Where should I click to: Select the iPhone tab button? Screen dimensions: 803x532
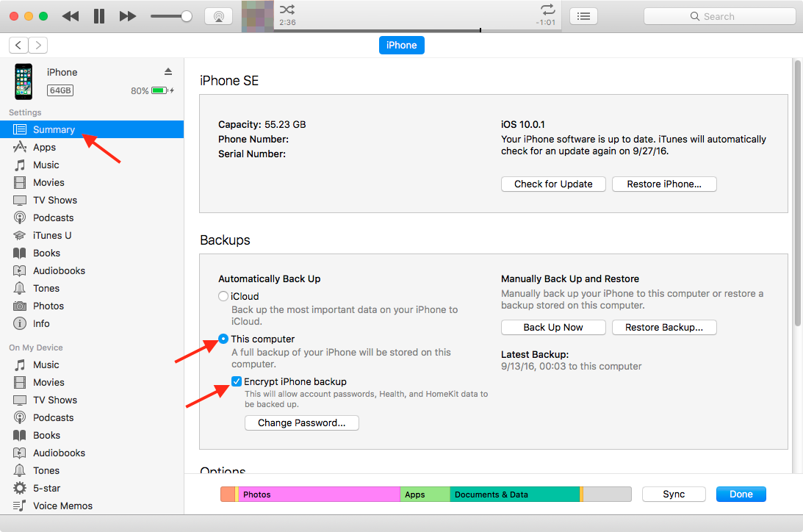point(401,45)
